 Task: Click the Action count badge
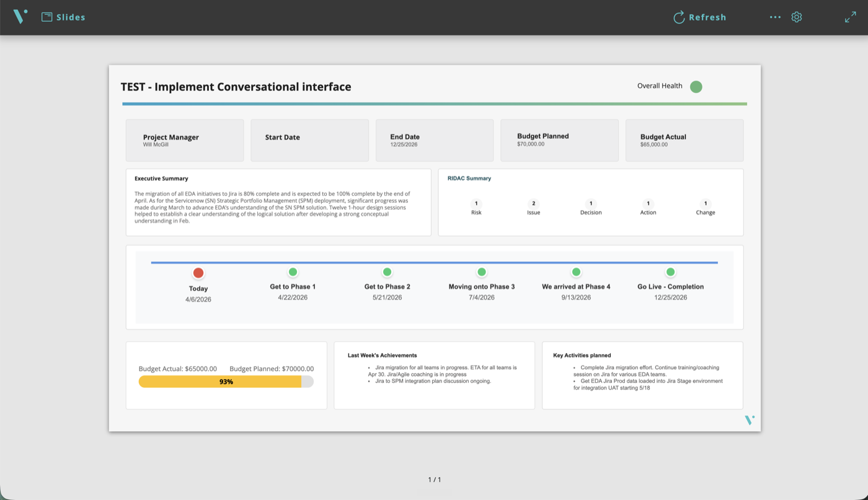pos(649,203)
